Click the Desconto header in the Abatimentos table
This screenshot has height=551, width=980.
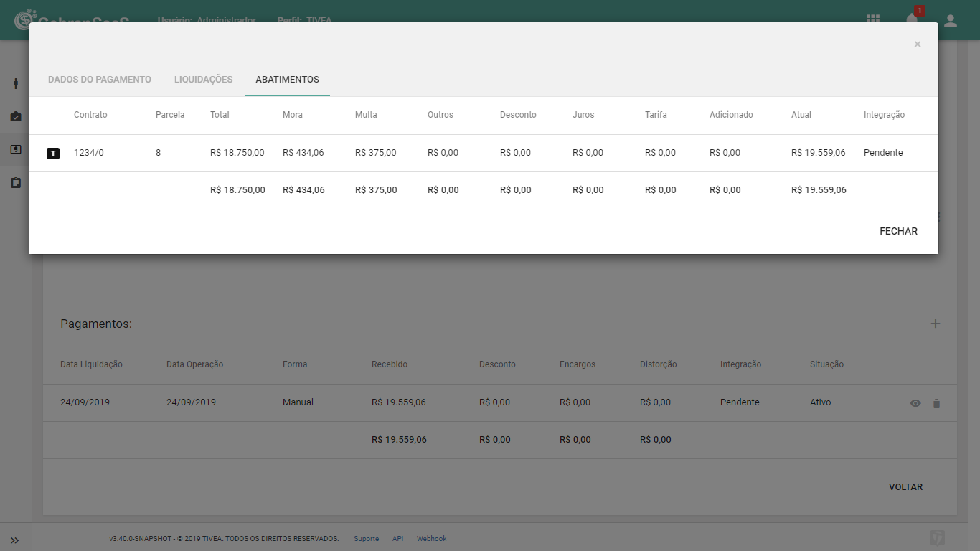point(518,115)
